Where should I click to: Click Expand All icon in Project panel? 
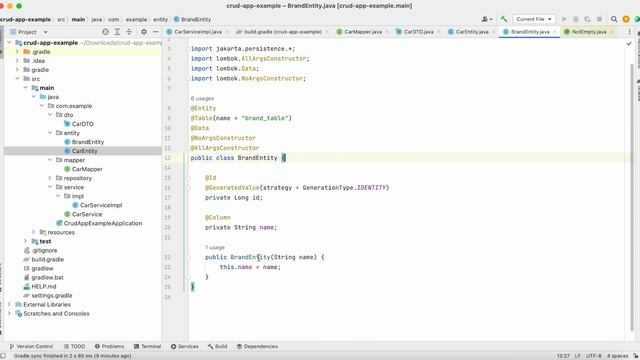(117, 32)
